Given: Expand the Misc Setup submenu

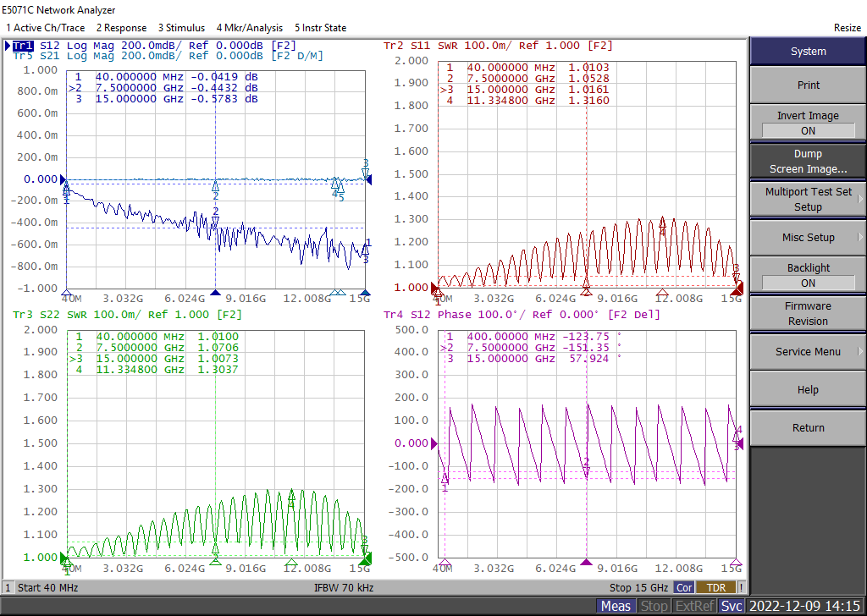Looking at the screenshot, I should click(x=808, y=237).
